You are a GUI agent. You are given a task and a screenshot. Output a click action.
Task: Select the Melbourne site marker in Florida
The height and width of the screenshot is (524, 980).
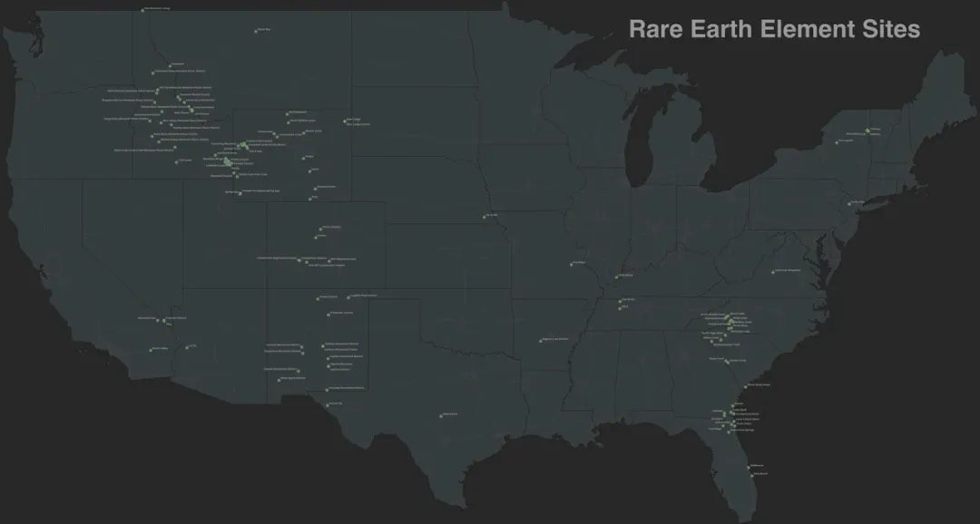pos(749,467)
